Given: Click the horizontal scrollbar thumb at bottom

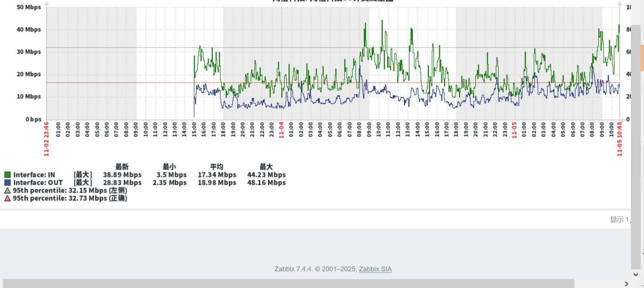Looking at the screenshot, I should pos(288,284).
